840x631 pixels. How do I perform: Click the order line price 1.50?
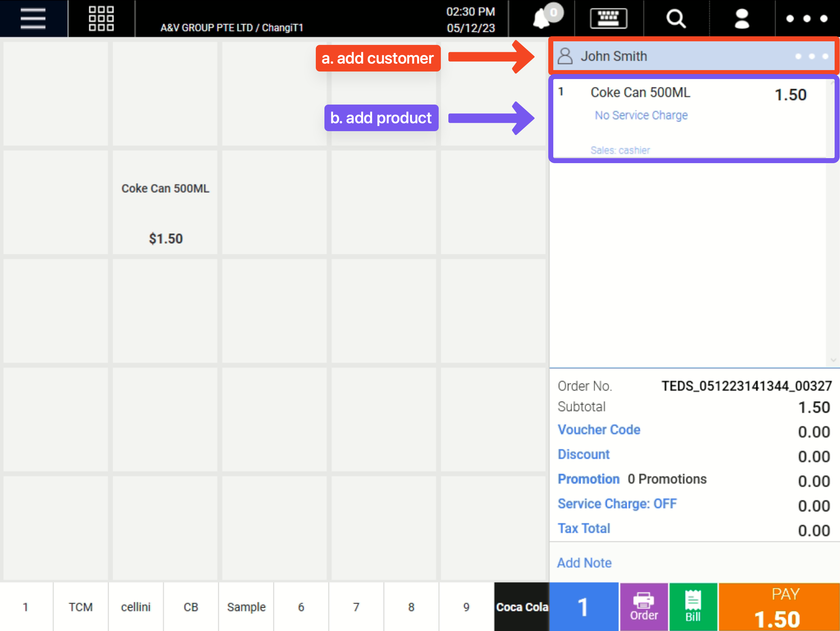point(790,95)
